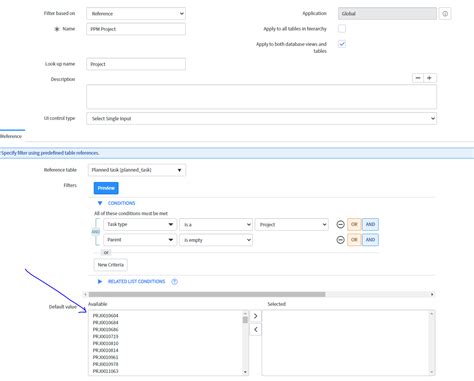The width and height of the screenshot is (474, 381).
Task: Click the Preview button
Action: pyautogui.click(x=106, y=188)
